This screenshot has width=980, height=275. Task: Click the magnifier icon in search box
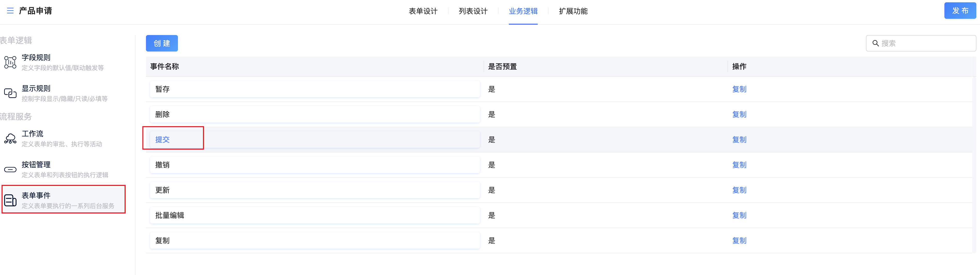point(875,43)
